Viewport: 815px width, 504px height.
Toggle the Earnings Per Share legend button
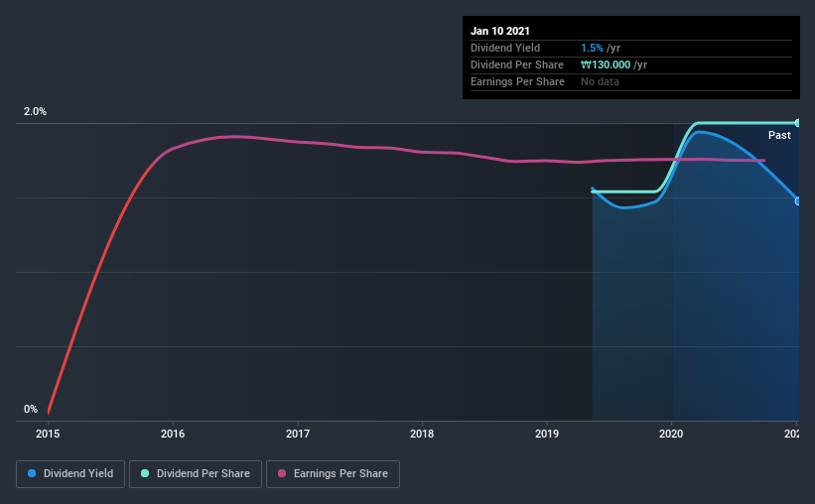click(333, 474)
